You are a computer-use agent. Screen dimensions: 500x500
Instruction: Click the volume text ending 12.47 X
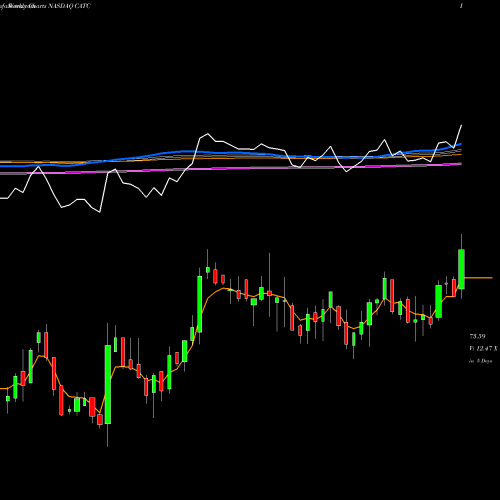point(483,349)
